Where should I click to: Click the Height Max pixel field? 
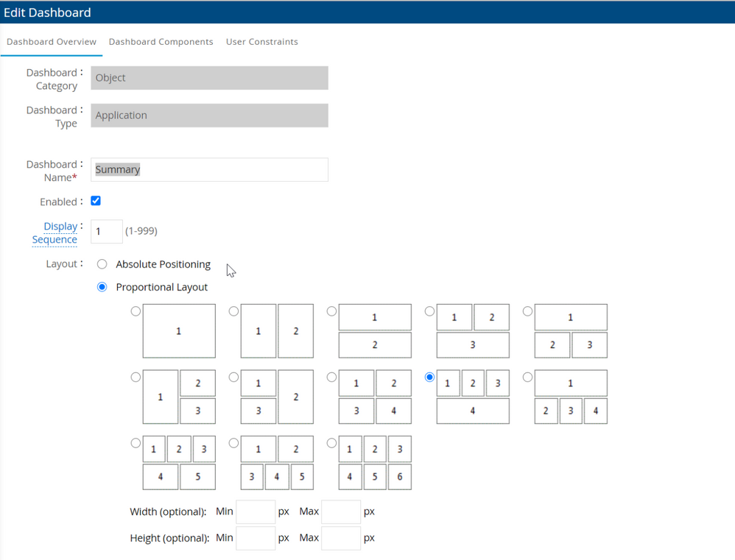(x=340, y=538)
